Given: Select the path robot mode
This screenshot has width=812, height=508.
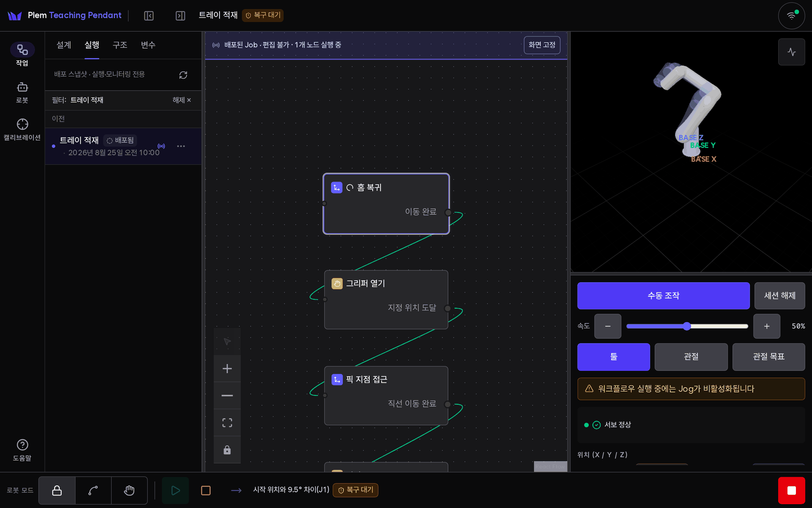Looking at the screenshot, I should (93, 490).
